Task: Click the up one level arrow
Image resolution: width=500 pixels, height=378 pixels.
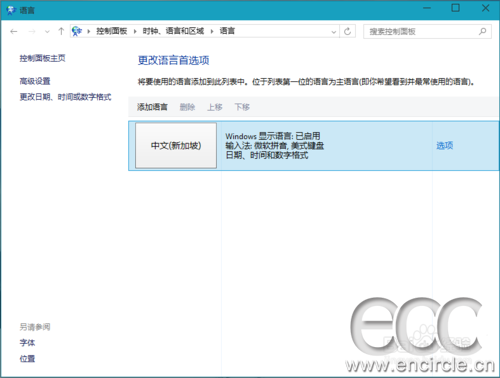Action: [x=61, y=31]
